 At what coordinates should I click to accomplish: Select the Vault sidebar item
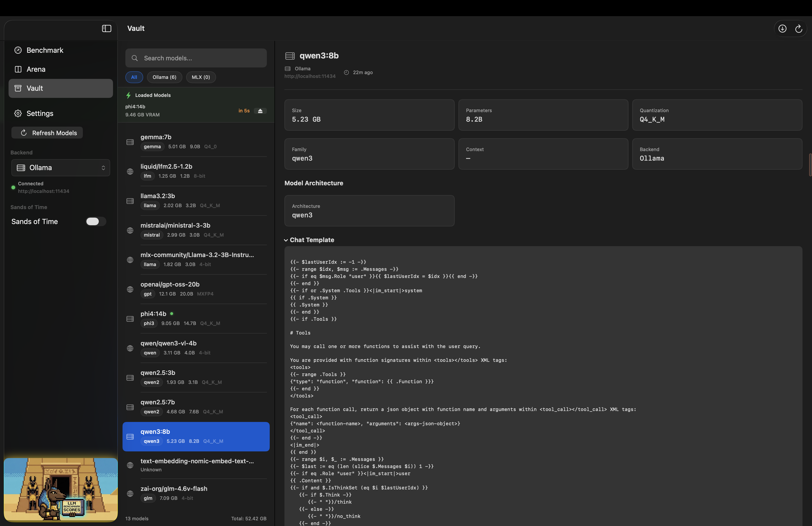(x=61, y=88)
